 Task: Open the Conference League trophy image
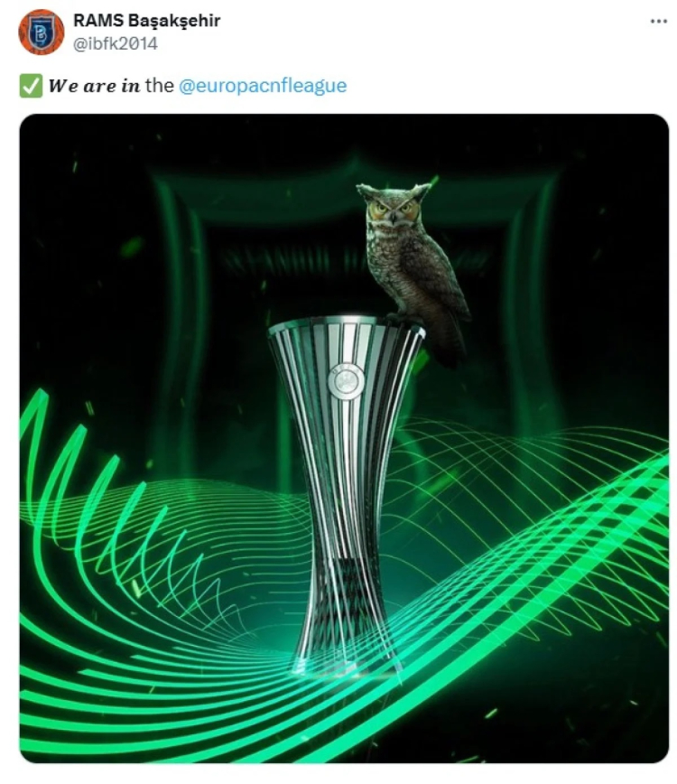coord(344,438)
